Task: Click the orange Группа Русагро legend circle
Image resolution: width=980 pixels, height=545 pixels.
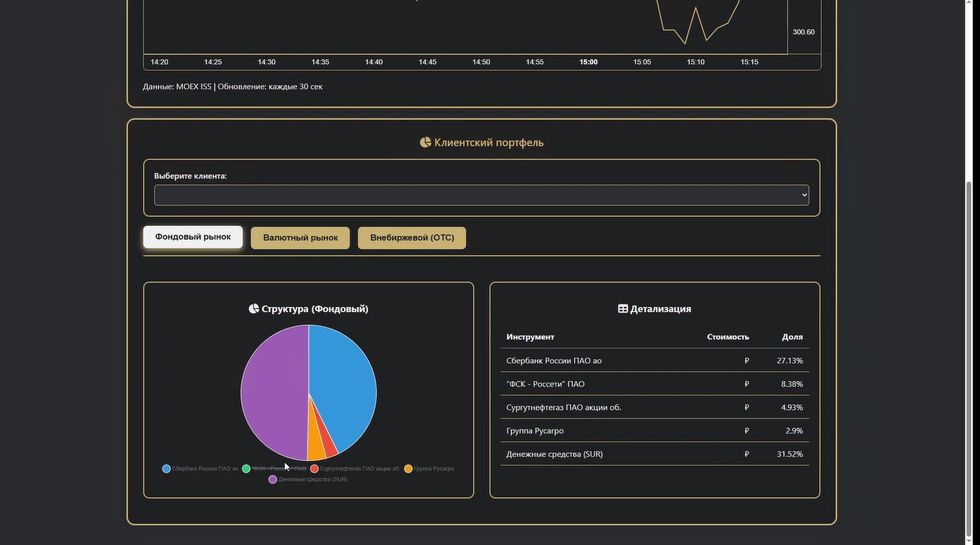Action: point(408,468)
